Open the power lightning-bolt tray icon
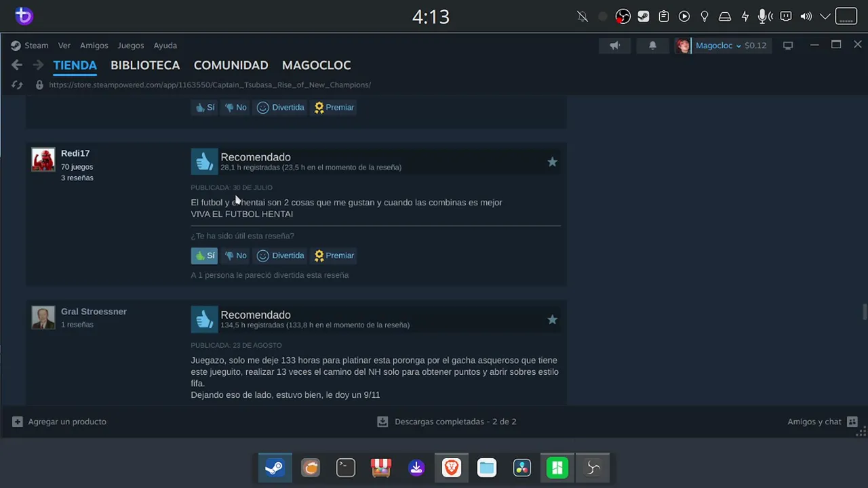 point(745,16)
